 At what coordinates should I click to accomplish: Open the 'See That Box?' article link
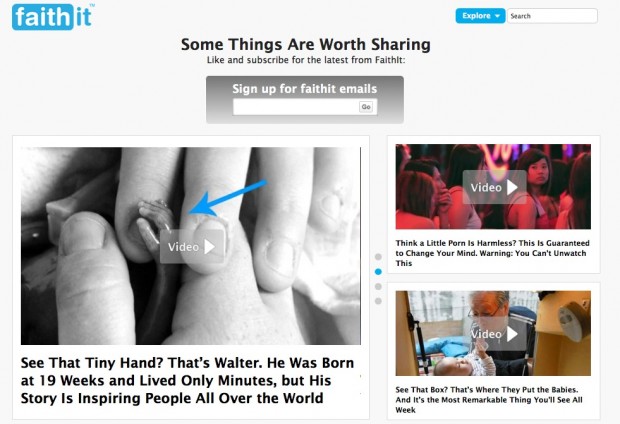tap(489, 399)
